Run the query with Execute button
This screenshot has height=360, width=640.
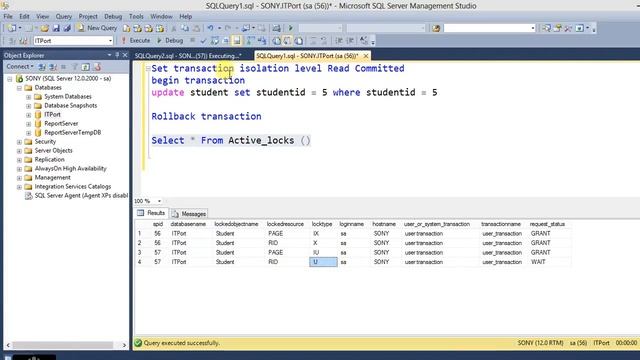pyautogui.click(x=136, y=40)
